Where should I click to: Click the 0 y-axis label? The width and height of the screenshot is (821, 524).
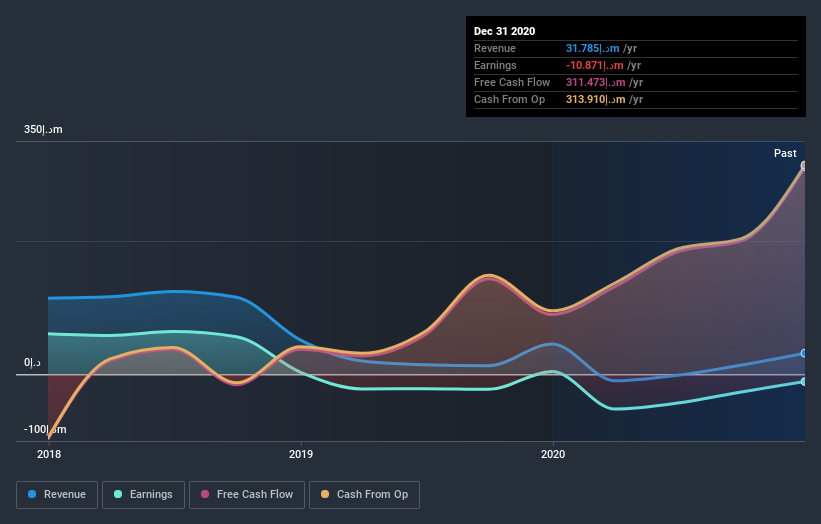pyautogui.click(x=32, y=362)
